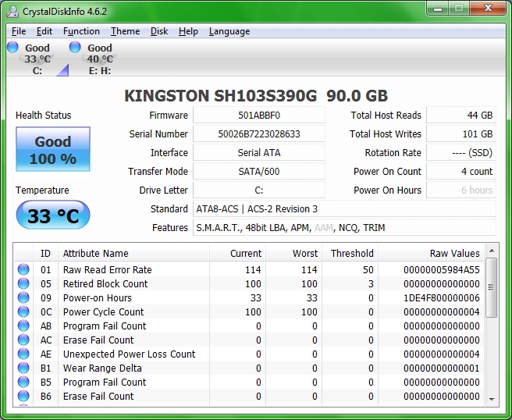Open the Language menu
Viewport: 512px width, 420px height.
(x=229, y=31)
